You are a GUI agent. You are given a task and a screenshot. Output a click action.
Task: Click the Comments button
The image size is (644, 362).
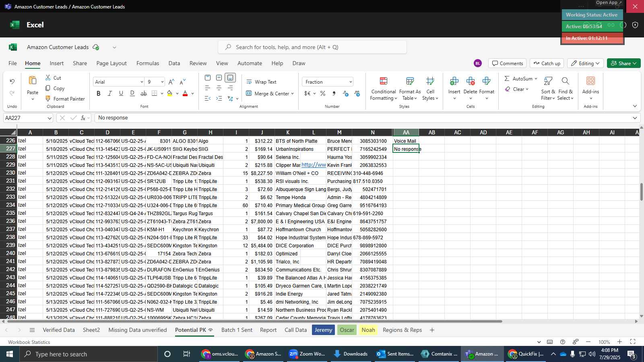pyautogui.click(x=507, y=63)
